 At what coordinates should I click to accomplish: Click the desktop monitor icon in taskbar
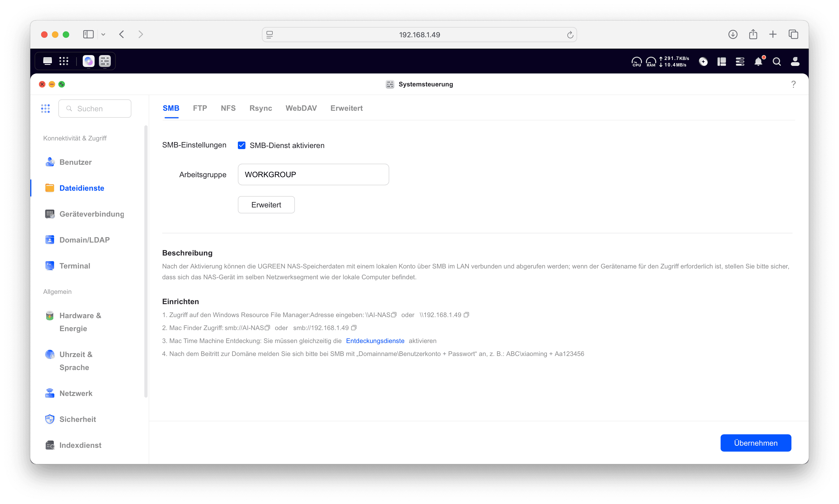coord(48,61)
